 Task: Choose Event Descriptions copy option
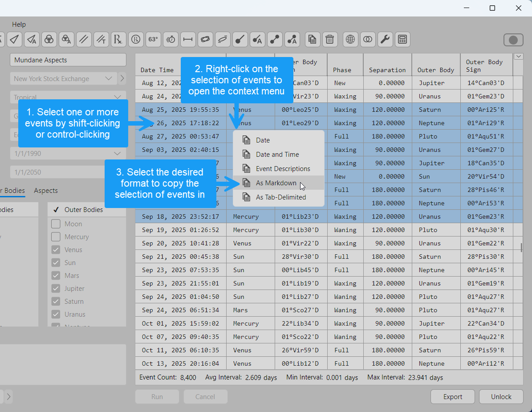[x=279, y=169]
